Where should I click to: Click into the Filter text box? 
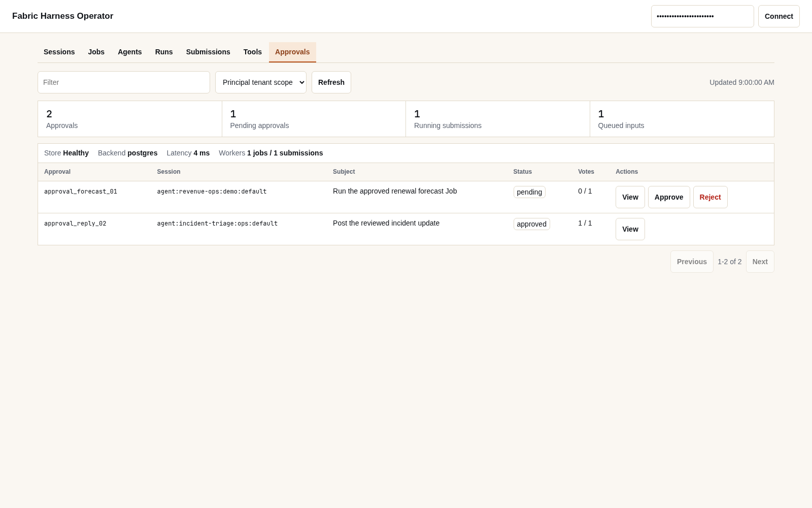(x=124, y=82)
